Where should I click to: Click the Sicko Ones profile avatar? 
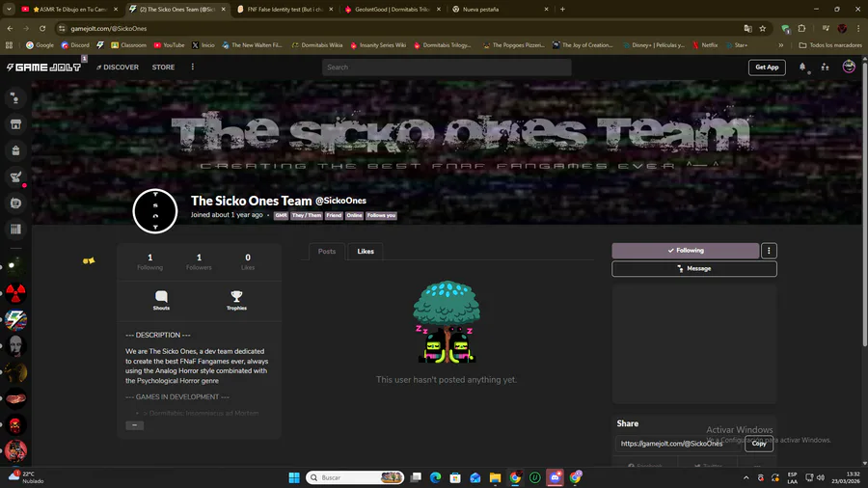tap(155, 211)
